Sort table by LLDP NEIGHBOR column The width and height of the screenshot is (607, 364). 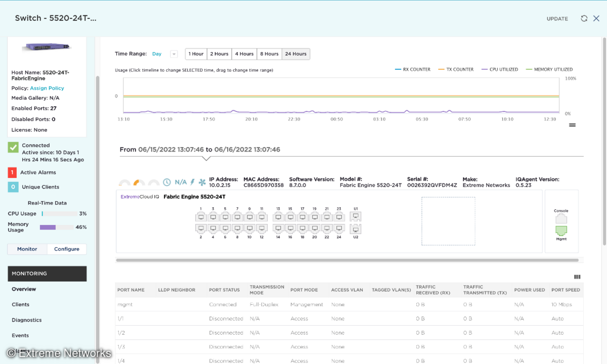point(177,290)
